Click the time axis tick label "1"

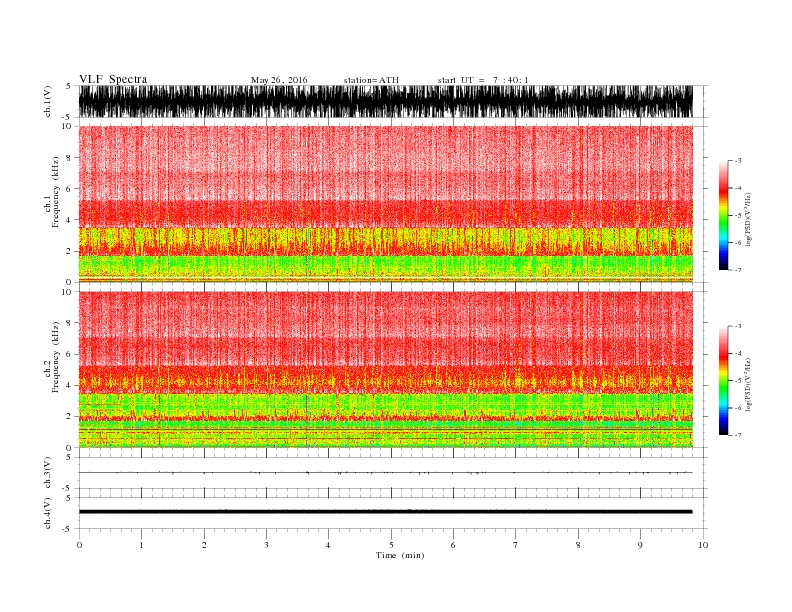point(141,545)
